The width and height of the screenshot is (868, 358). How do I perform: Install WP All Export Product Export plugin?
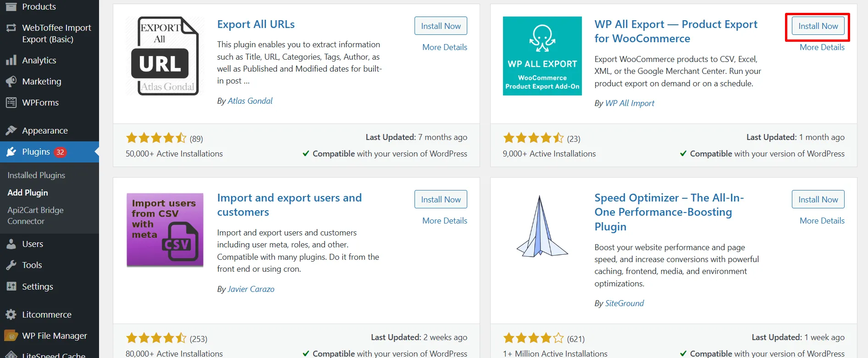point(818,26)
